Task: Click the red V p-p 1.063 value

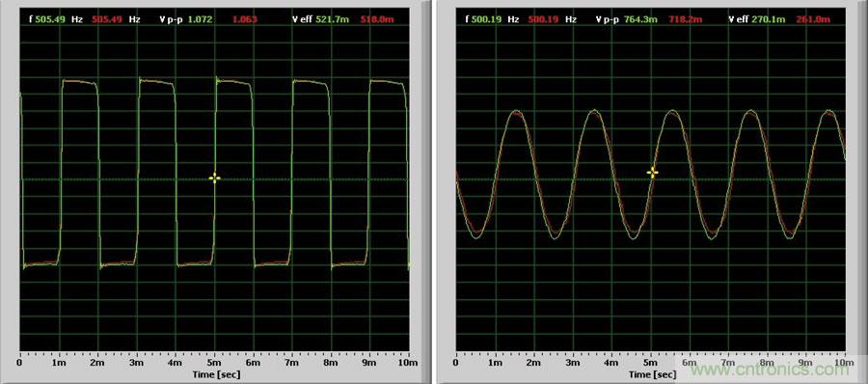Action: click(x=245, y=19)
